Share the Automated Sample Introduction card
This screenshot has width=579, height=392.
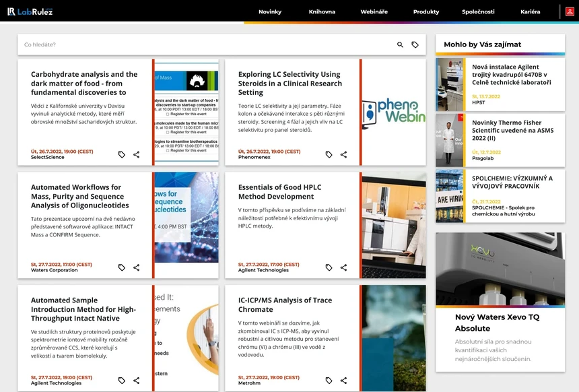(x=136, y=380)
